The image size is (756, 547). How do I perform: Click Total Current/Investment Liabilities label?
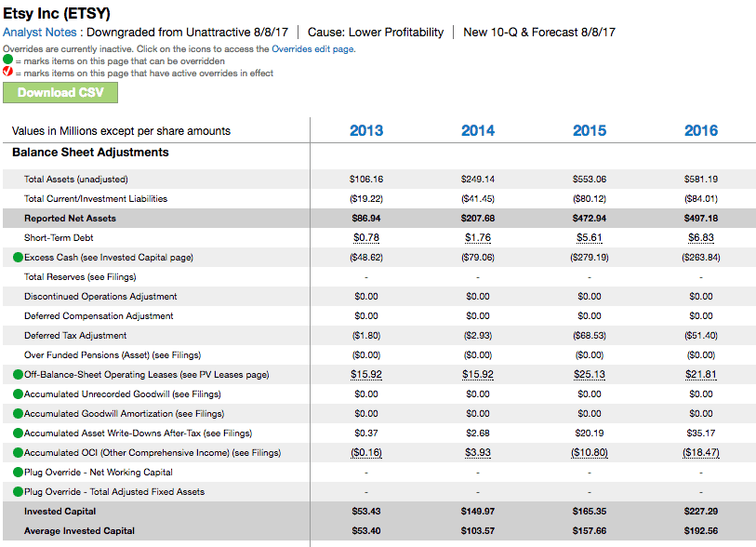[x=96, y=199]
